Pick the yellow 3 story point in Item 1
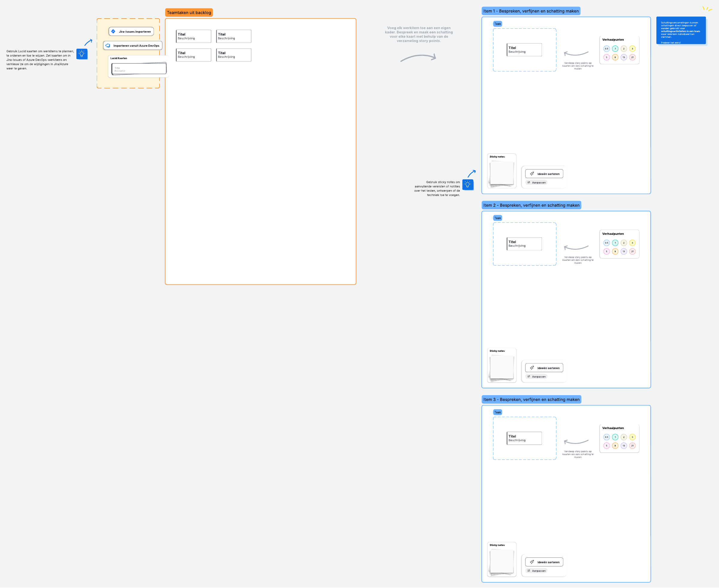 tap(632, 49)
